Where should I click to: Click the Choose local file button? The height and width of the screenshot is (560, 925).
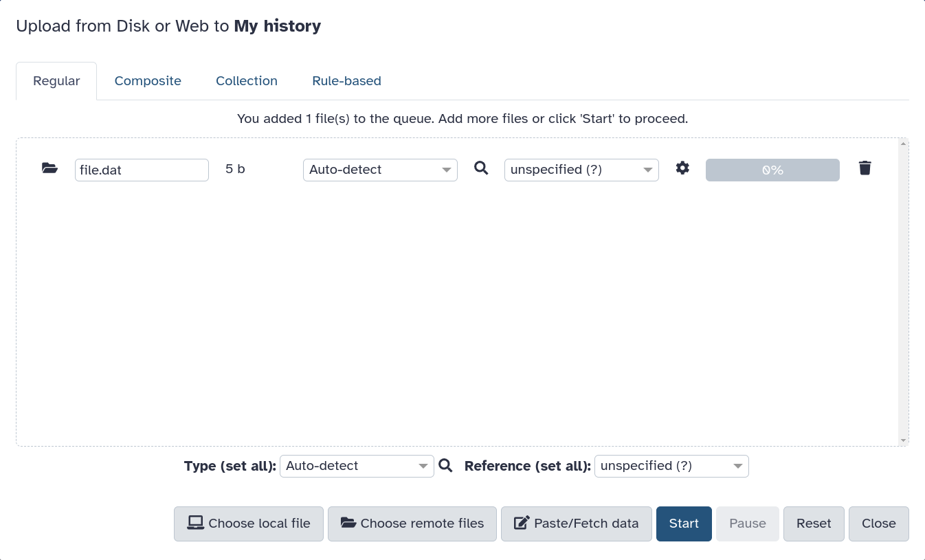pyautogui.click(x=249, y=524)
